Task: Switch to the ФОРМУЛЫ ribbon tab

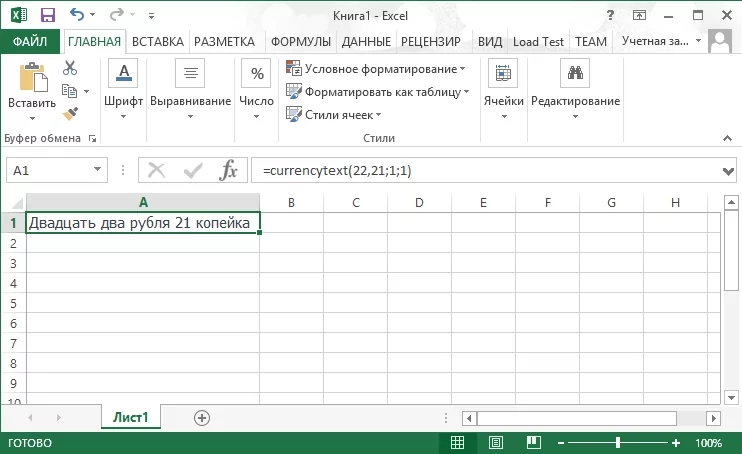Action: pos(300,42)
